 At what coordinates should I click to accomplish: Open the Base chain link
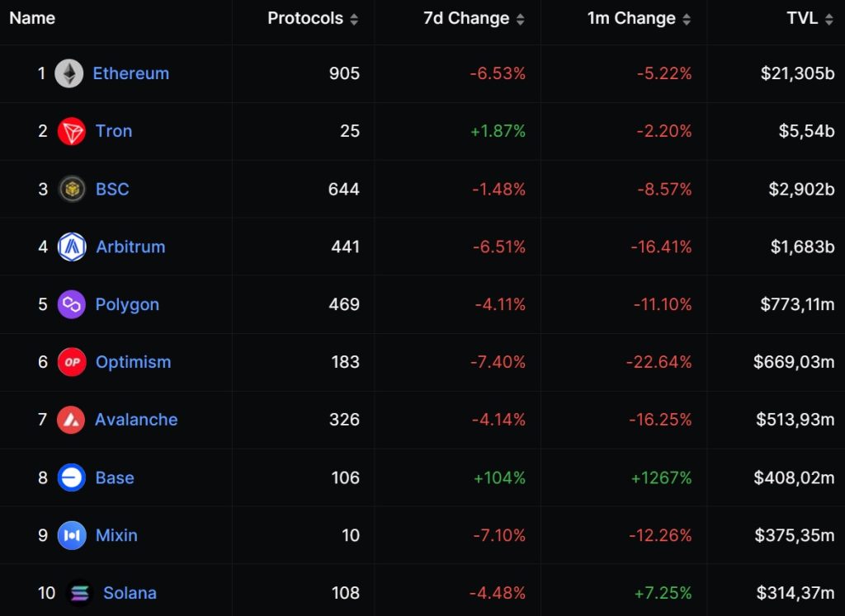click(115, 477)
